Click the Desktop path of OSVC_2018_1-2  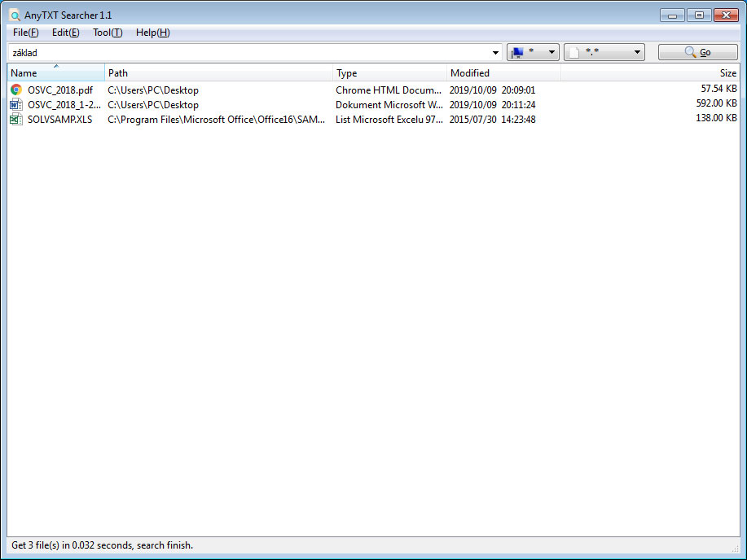coord(153,105)
